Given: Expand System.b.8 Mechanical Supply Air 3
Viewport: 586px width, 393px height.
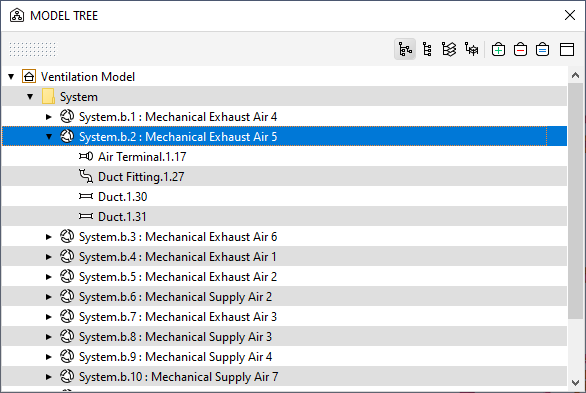Looking at the screenshot, I should (49, 337).
